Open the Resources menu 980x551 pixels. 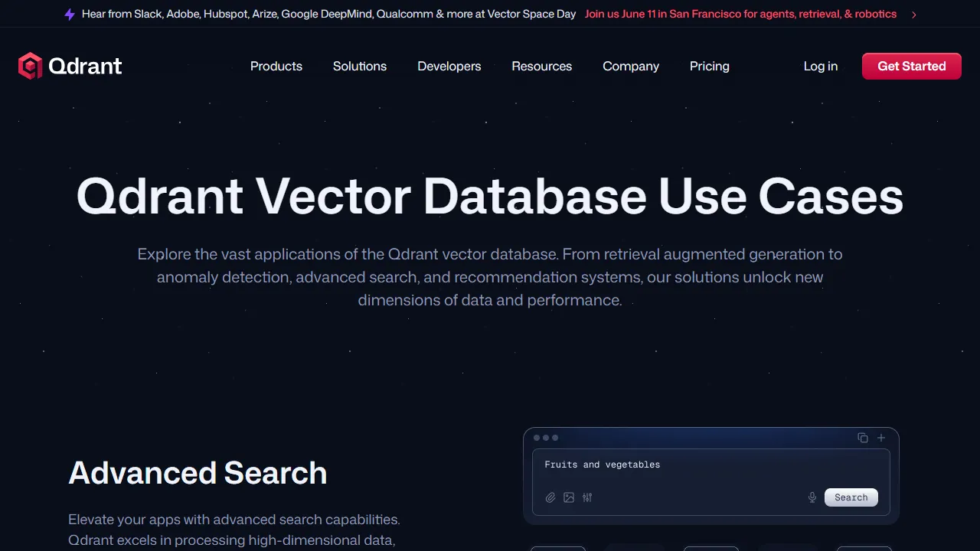point(542,66)
